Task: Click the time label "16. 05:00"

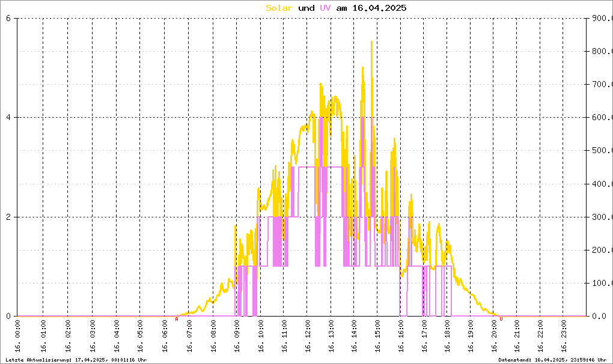Action: coord(141,336)
